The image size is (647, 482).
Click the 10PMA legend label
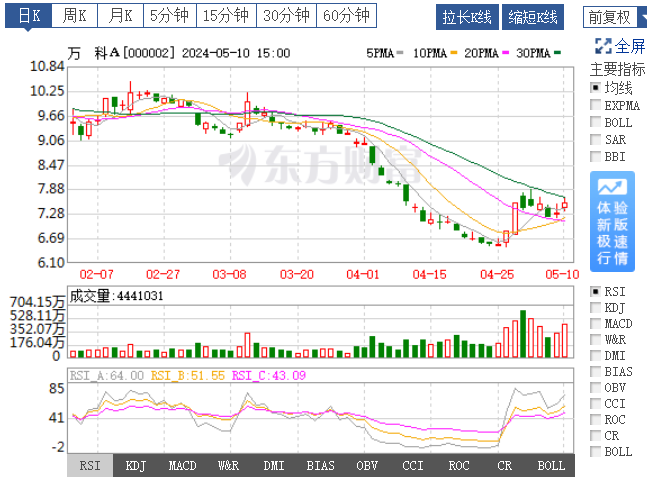click(x=430, y=53)
